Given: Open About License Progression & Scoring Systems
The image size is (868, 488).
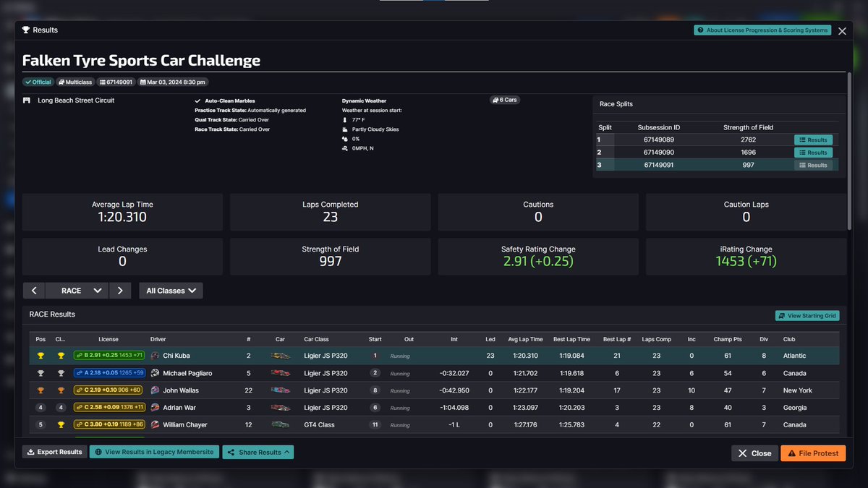Looking at the screenshot, I should pyautogui.click(x=762, y=30).
